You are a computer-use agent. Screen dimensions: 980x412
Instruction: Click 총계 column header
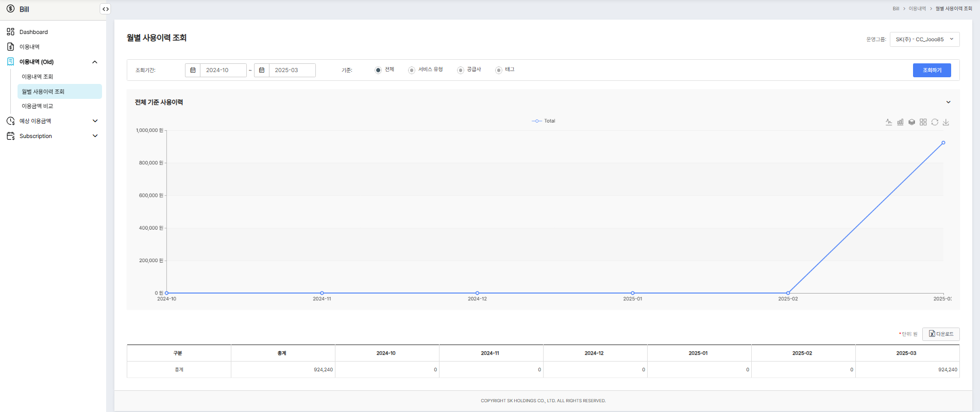pyautogui.click(x=283, y=353)
